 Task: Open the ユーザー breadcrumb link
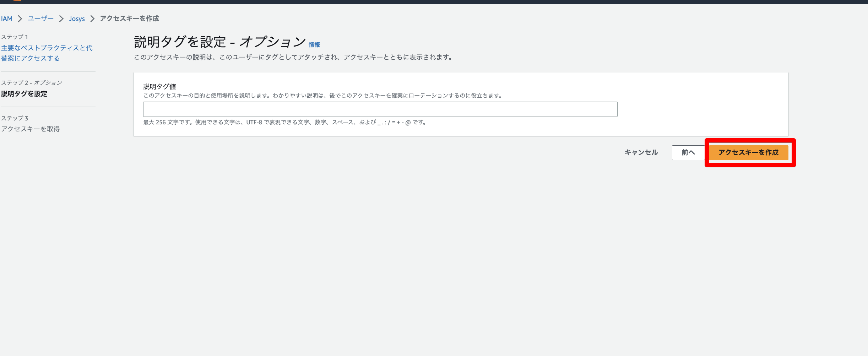pyautogui.click(x=41, y=18)
